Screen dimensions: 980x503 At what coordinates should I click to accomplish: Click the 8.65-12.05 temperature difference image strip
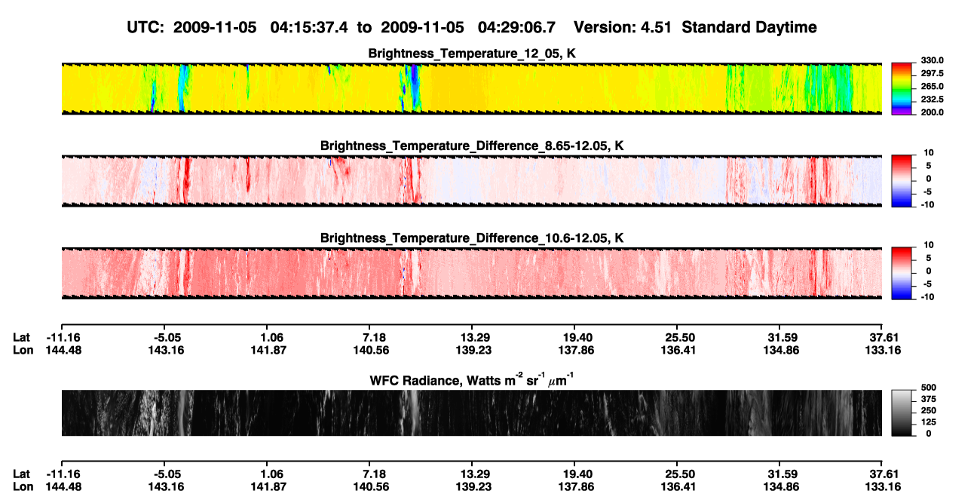[x=471, y=181]
